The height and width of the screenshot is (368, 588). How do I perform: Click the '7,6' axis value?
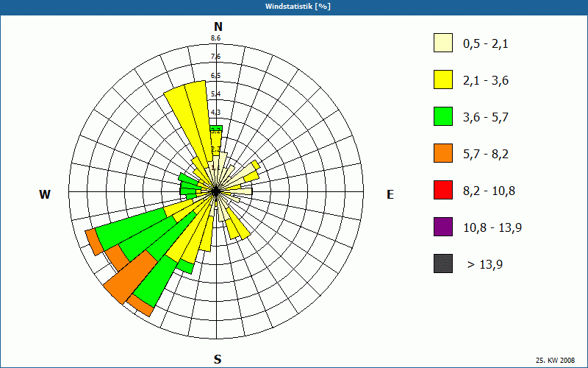click(x=215, y=57)
